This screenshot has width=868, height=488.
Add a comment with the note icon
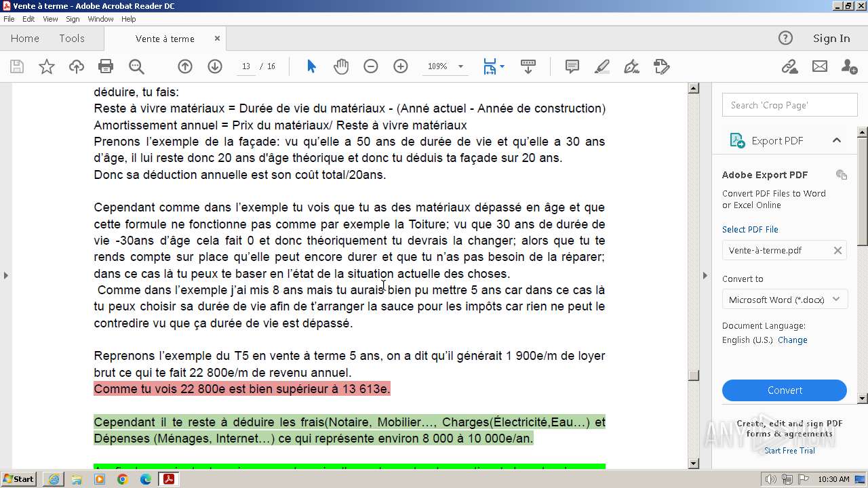pos(572,66)
